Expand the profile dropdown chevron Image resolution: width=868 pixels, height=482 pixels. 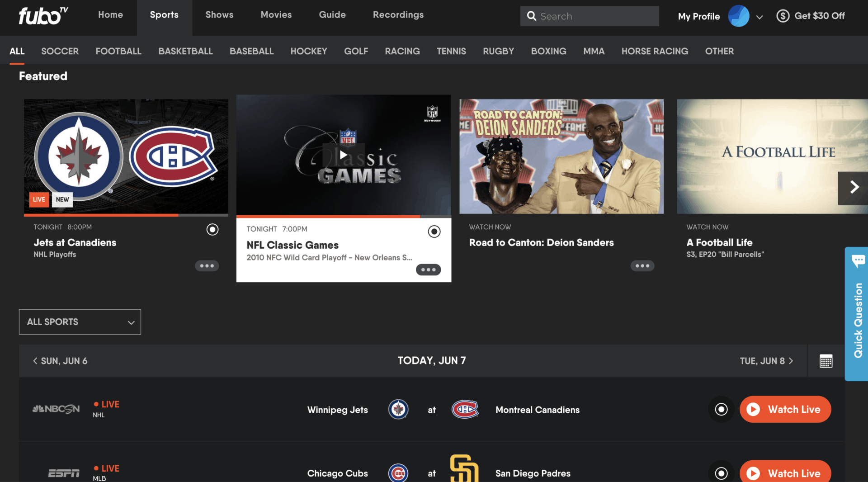click(x=759, y=17)
